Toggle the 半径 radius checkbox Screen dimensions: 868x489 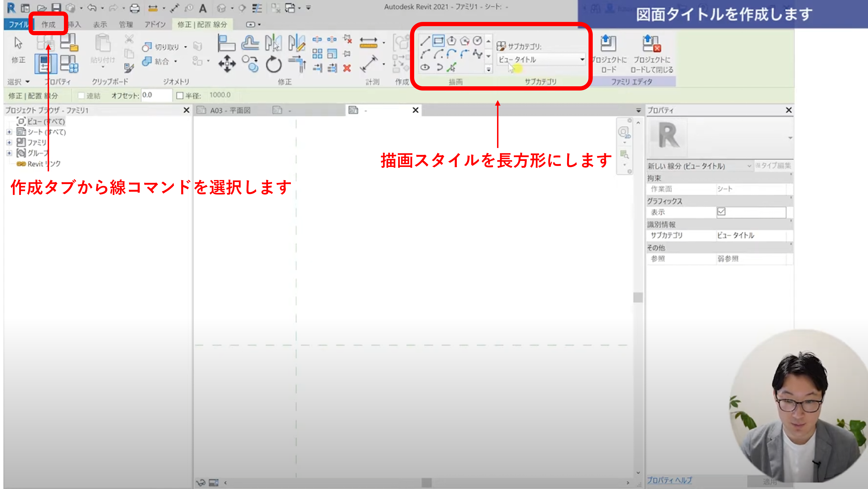[180, 96]
